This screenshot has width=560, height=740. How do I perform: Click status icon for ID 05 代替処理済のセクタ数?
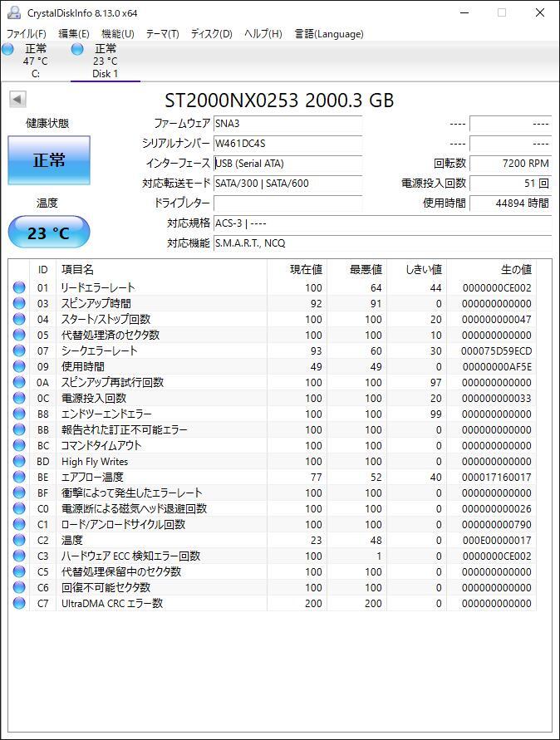point(19,335)
